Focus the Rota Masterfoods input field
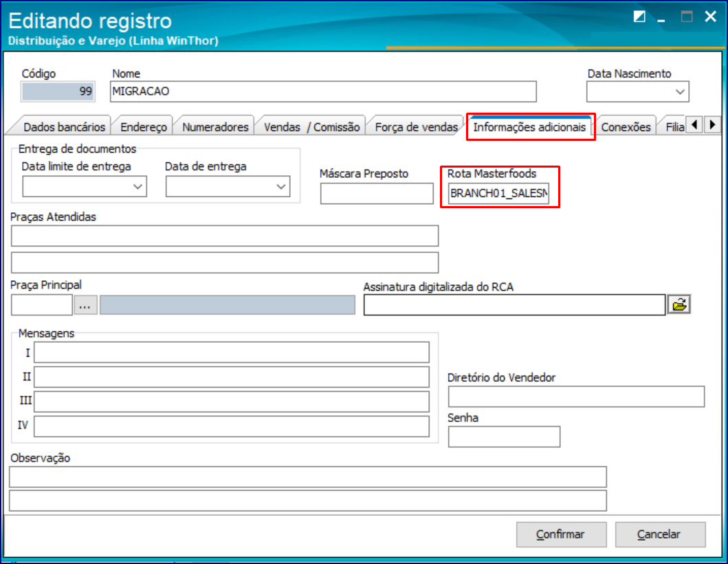The image size is (728, 564). [498, 194]
